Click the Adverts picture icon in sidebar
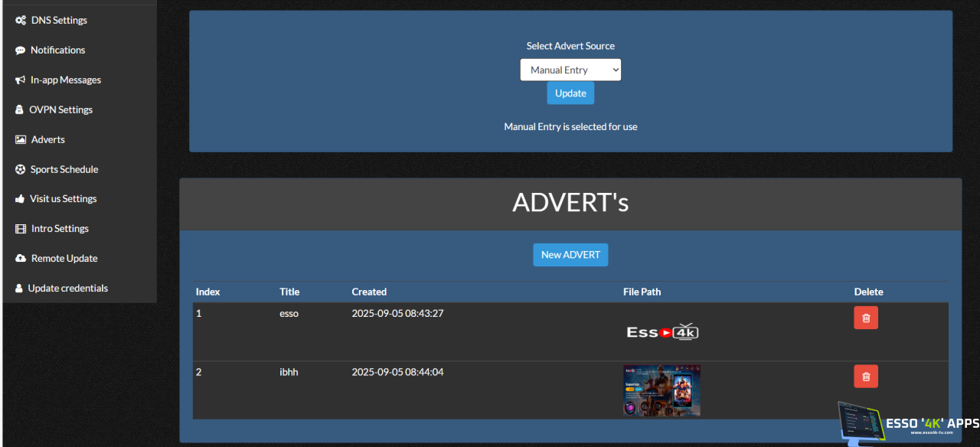 [21, 140]
